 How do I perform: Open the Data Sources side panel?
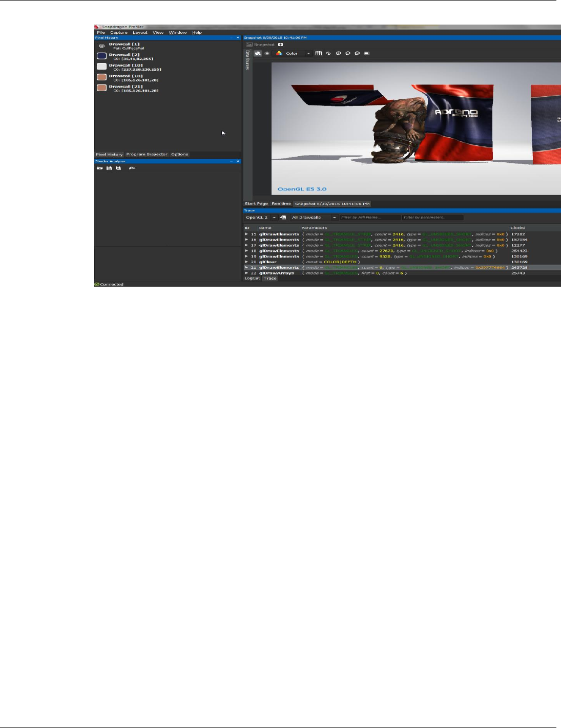[247, 60]
